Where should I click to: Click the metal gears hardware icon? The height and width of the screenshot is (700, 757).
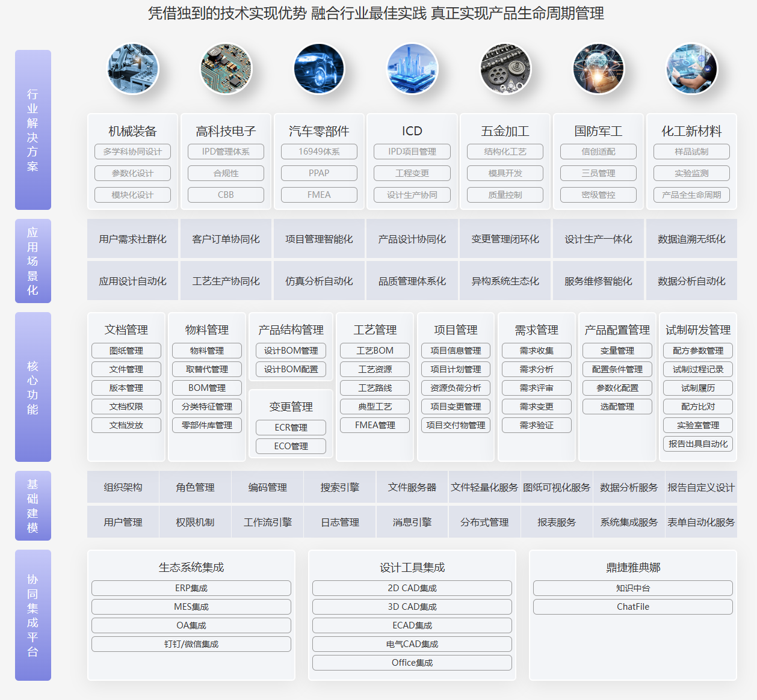[505, 69]
